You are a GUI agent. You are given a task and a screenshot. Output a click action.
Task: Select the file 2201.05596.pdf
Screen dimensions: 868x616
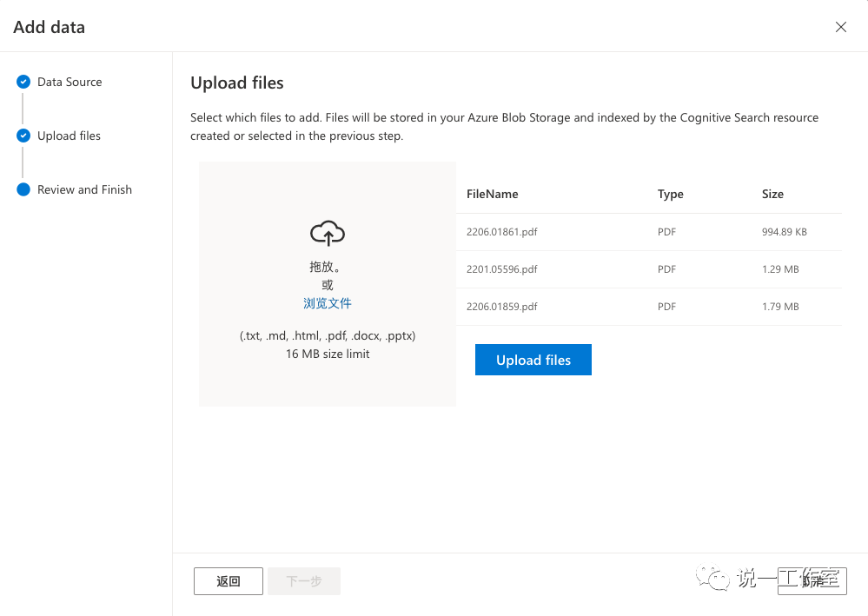pos(501,269)
